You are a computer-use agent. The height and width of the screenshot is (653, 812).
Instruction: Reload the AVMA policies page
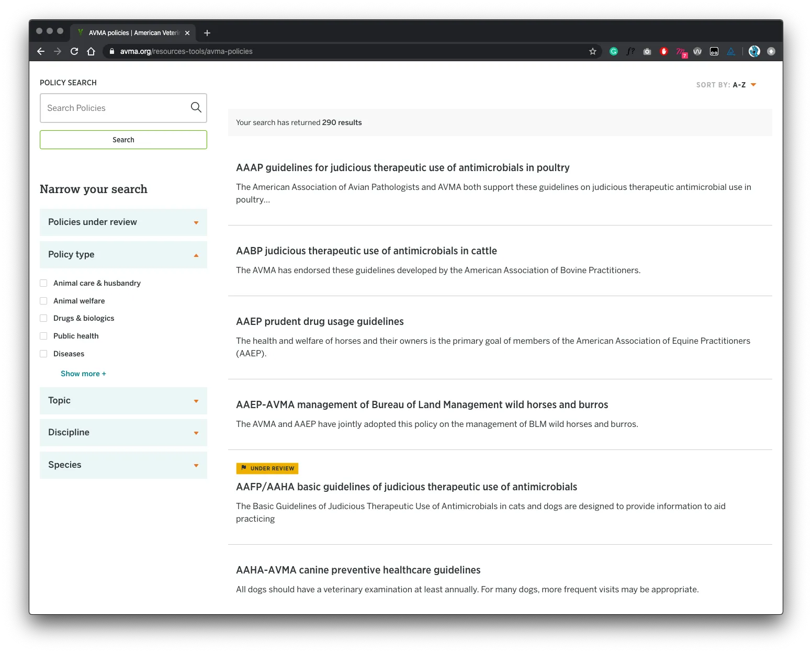click(x=74, y=51)
